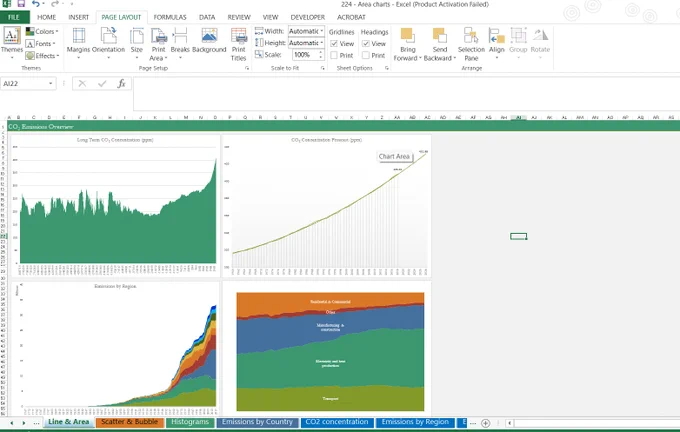Open the Selection Pane
Screen dimensions: 680x432
471,44
